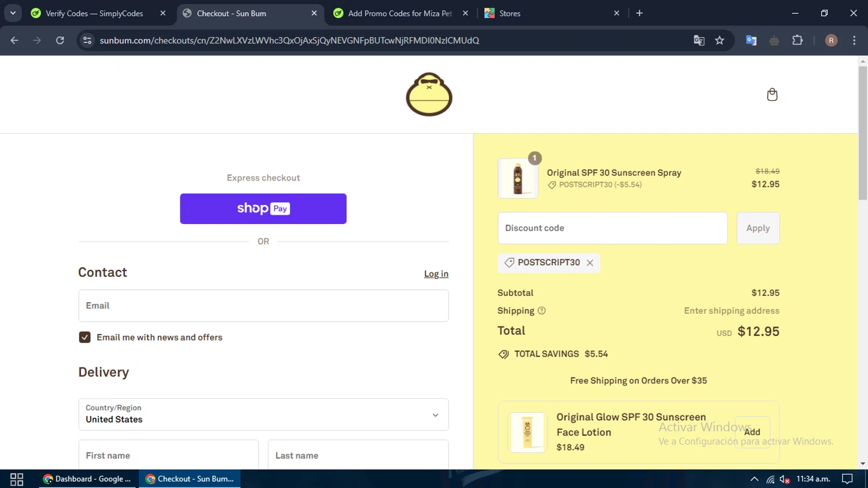The width and height of the screenshot is (868, 488).
Task: Close the Stores tab
Action: click(x=616, y=13)
